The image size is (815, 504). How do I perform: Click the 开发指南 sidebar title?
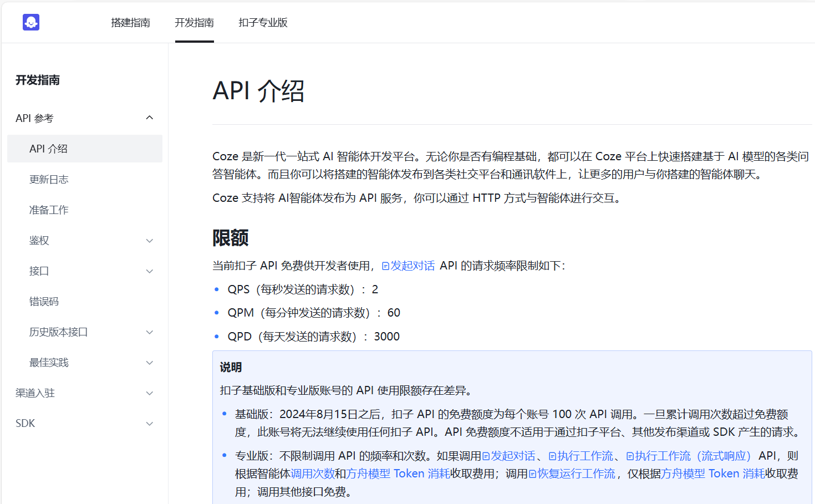click(x=38, y=80)
